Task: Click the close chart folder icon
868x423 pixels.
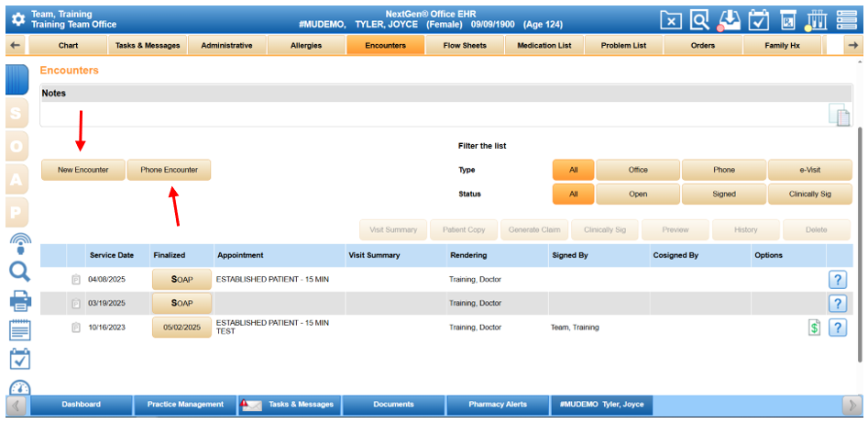Action: coord(671,19)
